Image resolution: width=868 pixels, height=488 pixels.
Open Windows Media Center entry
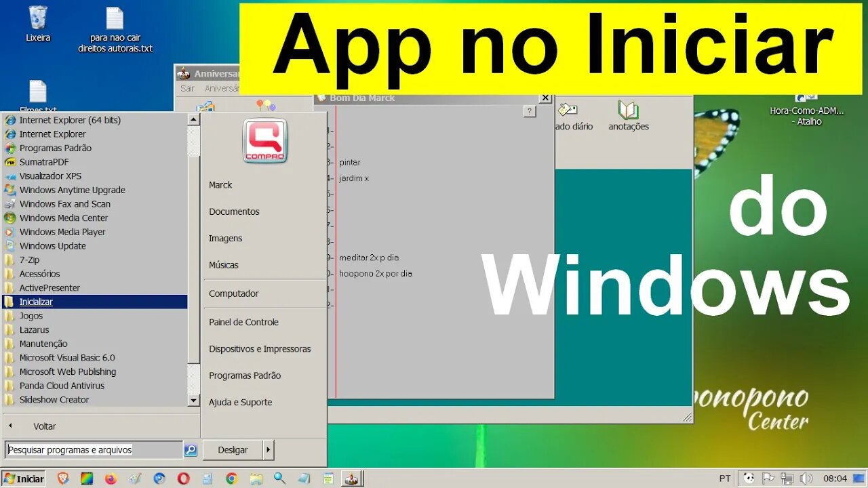pos(94,218)
